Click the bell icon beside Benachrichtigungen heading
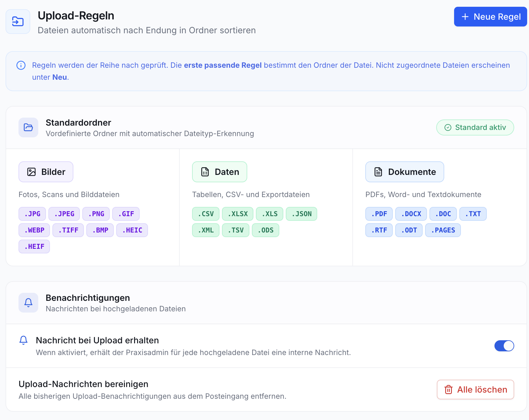The image size is (529, 420). pyautogui.click(x=28, y=303)
